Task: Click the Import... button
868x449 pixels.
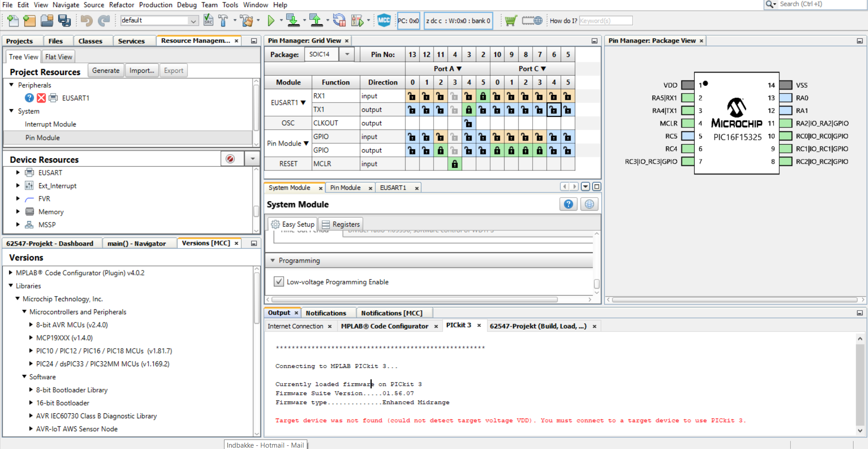Action: coord(142,71)
